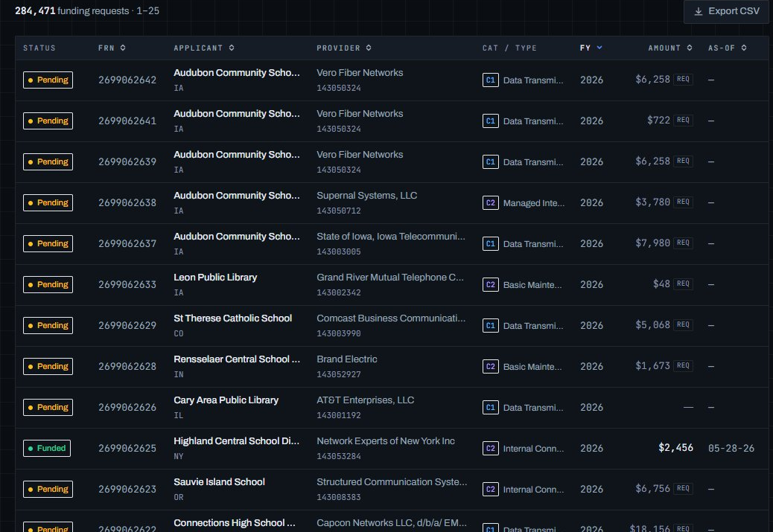Click Comcast Business Communicati... provider
This screenshot has width=773, height=532.
391,318
